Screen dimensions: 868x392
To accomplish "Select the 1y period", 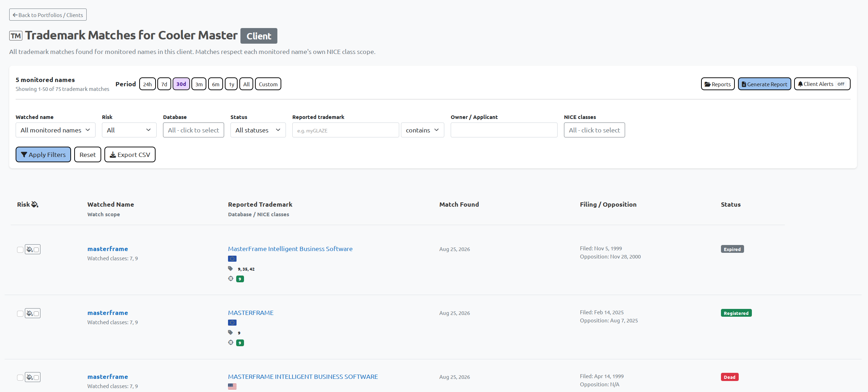I will 231,84.
